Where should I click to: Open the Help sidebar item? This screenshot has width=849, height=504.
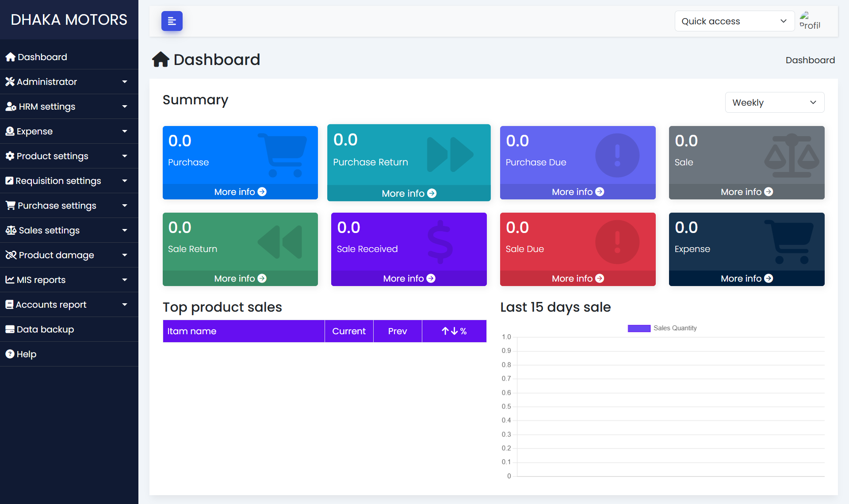click(26, 354)
